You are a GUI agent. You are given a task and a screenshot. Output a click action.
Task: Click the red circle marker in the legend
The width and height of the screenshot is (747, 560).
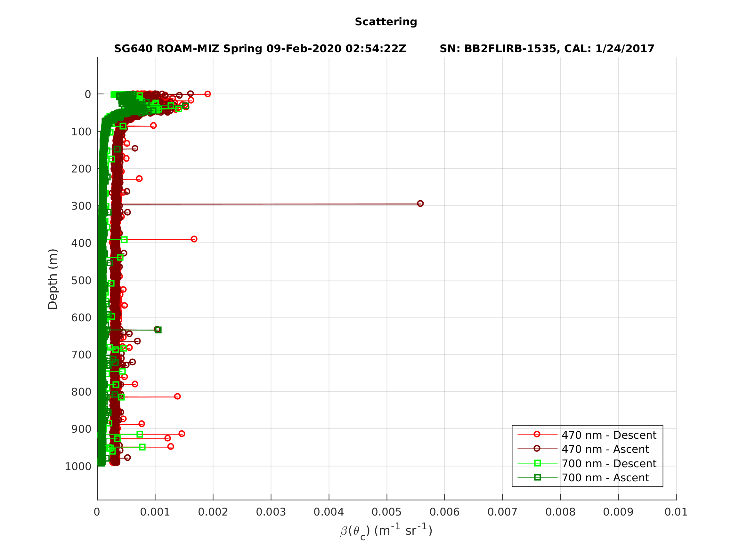537,435
